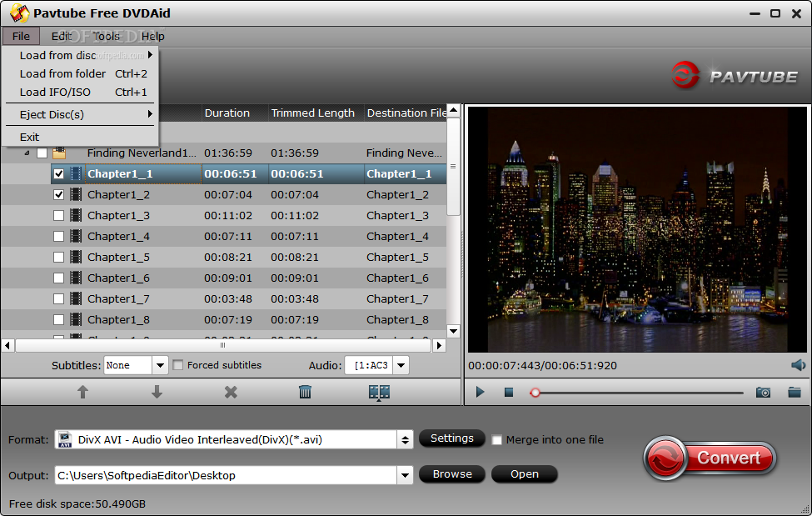Uncheck the Chapter1_2 checkbox
Image resolution: width=812 pixels, height=516 pixels.
pos(59,194)
